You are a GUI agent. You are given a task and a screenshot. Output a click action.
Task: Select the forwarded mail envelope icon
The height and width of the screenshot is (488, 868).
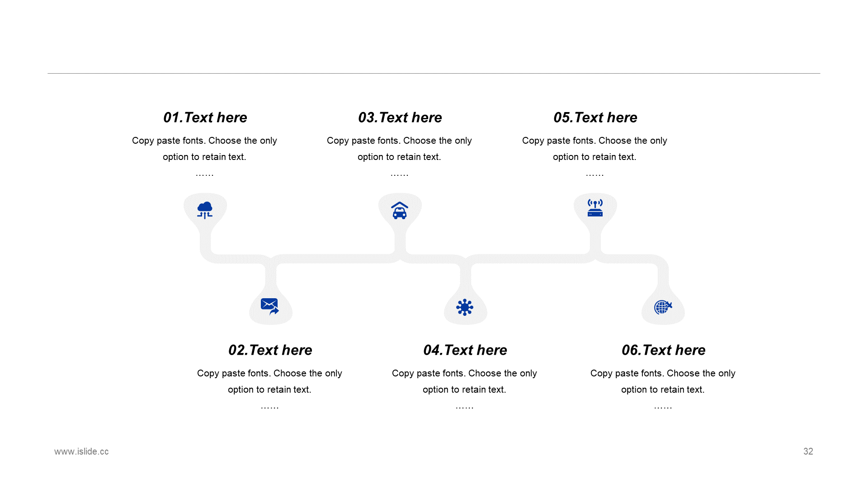pos(270,306)
